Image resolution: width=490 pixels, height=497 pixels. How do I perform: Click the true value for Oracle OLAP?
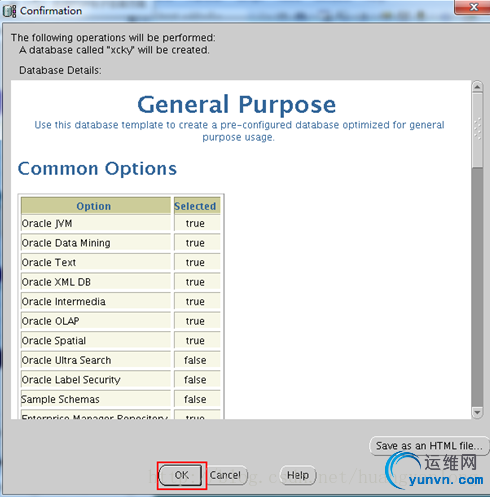[x=195, y=321]
